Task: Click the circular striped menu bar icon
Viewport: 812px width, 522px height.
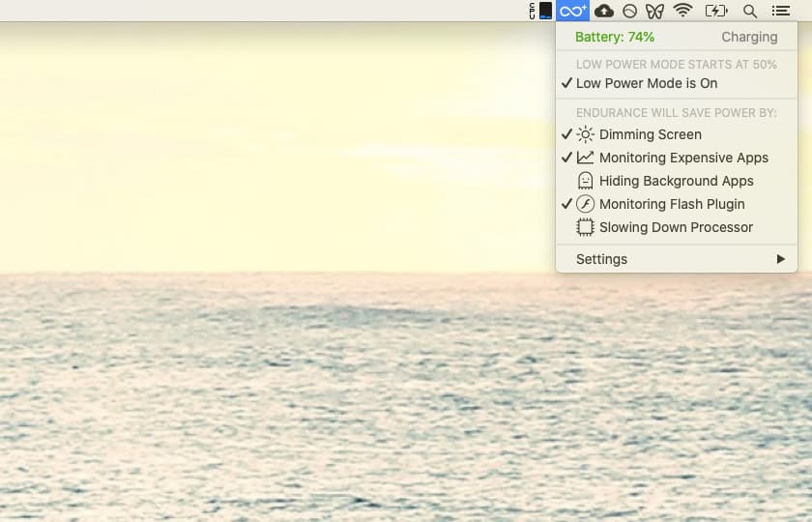Action: (x=629, y=11)
